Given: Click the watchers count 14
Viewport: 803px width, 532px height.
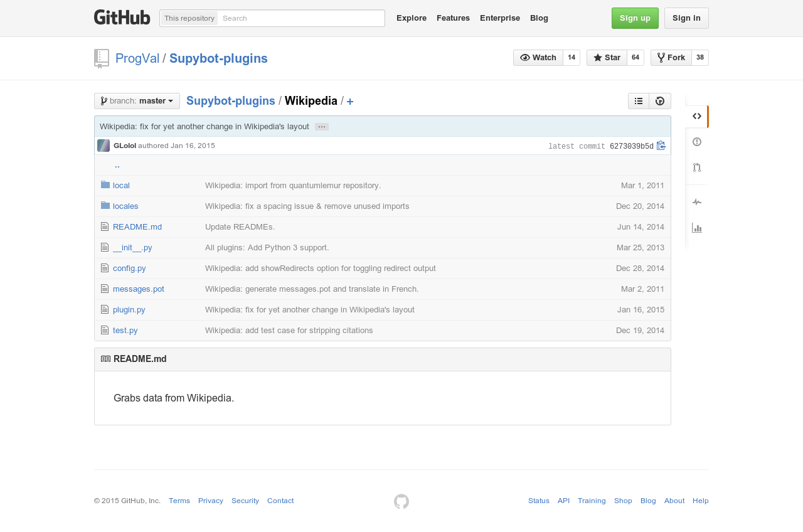Looking at the screenshot, I should pyautogui.click(x=572, y=58).
